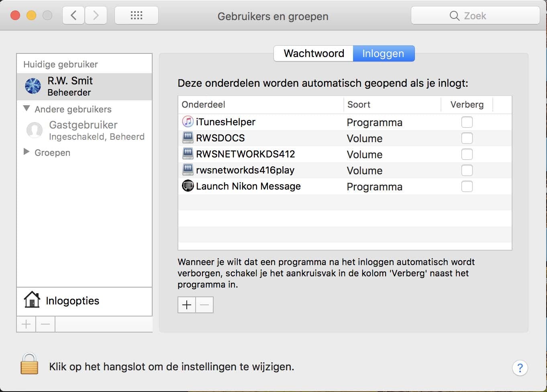Click the Verberg column header
The height and width of the screenshot is (392, 547).
click(467, 104)
